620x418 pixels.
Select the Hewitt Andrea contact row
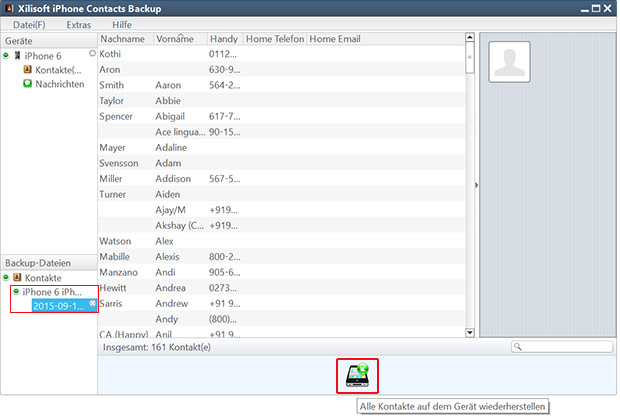(x=281, y=288)
